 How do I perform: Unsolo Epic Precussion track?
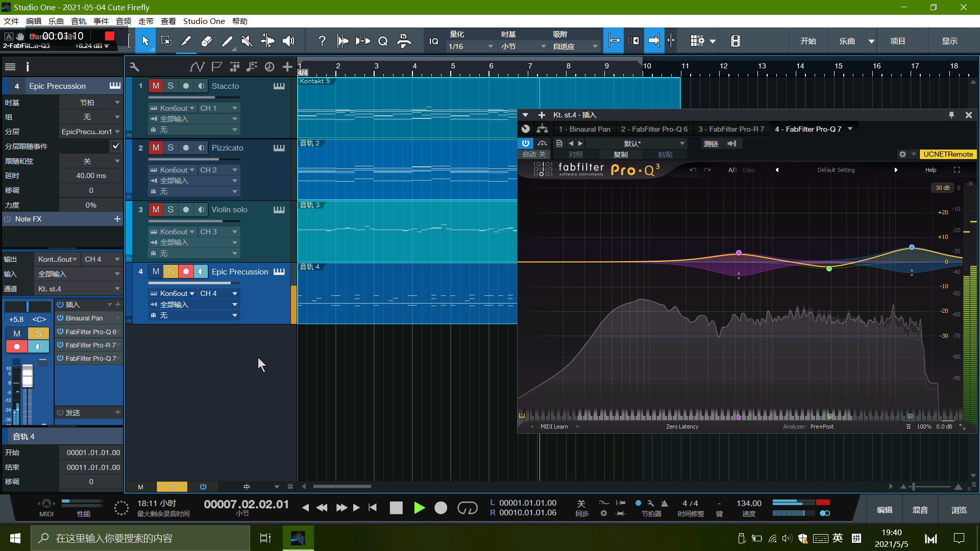click(x=170, y=271)
